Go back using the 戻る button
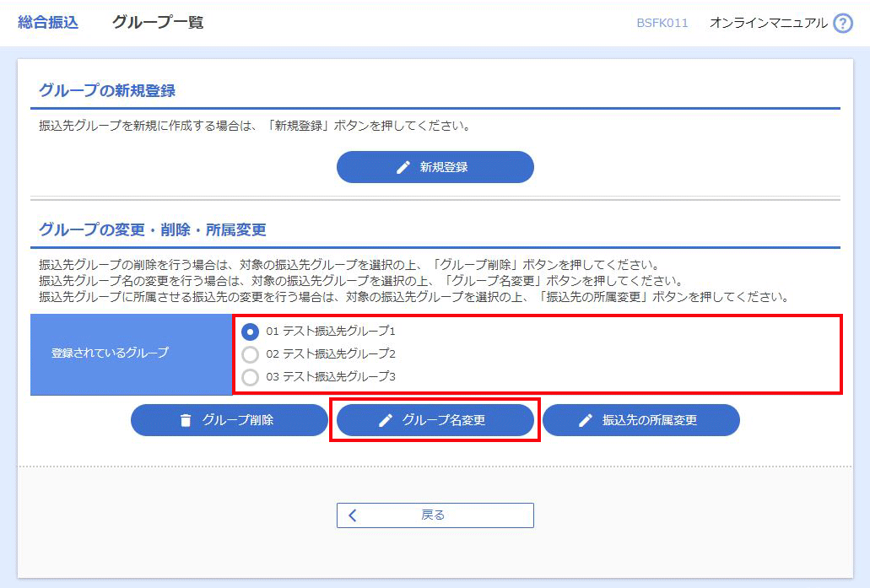This screenshot has width=870, height=588. coord(435,515)
